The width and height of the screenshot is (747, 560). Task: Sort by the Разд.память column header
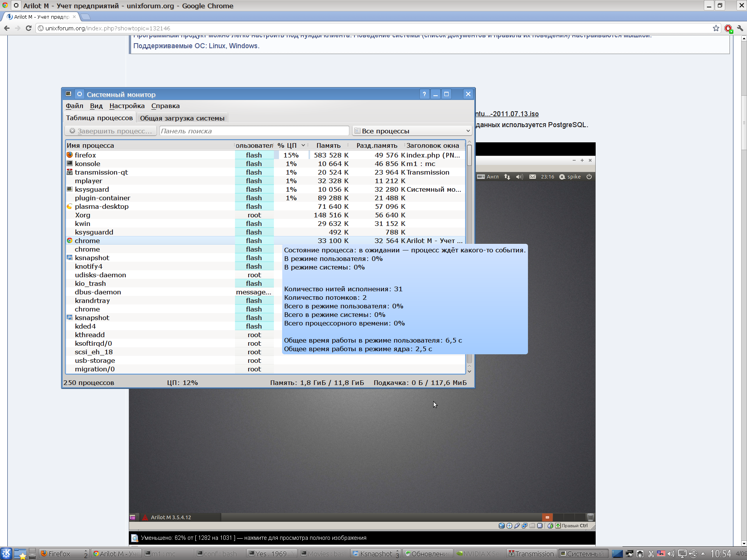point(377,145)
